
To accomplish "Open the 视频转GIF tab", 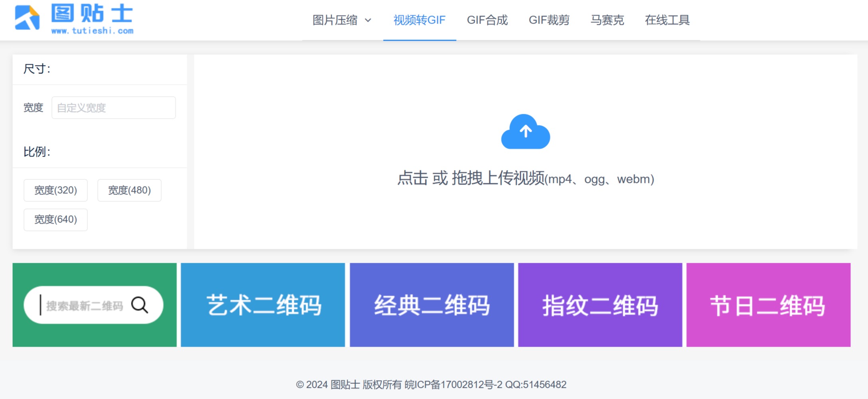I will 419,20.
